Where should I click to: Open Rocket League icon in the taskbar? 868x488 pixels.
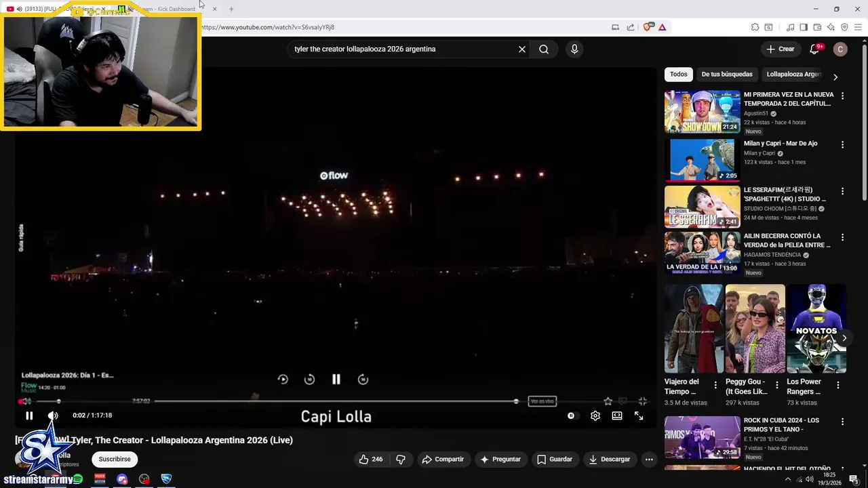point(166,479)
